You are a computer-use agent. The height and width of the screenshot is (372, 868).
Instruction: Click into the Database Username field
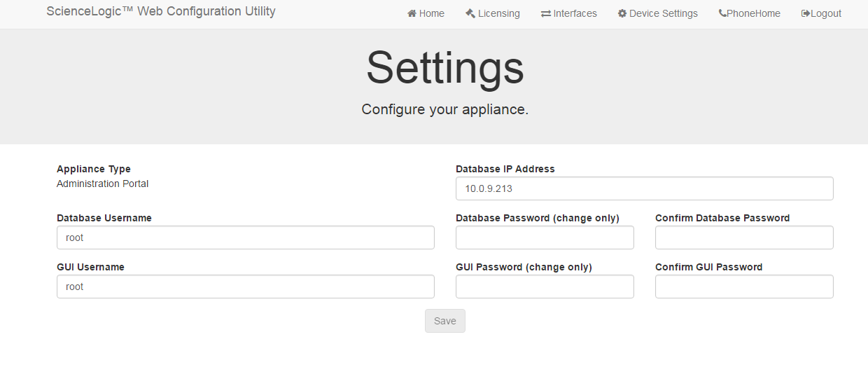(x=245, y=237)
